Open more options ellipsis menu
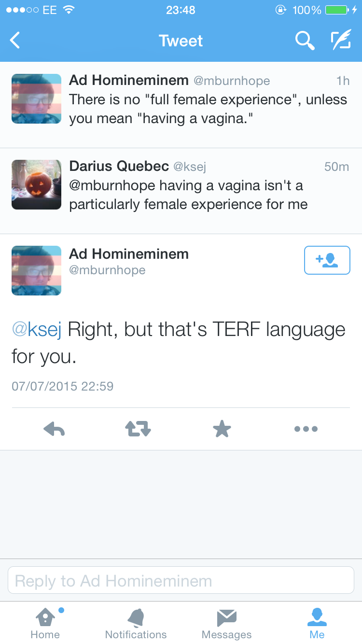The image size is (362, 644). [306, 429]
